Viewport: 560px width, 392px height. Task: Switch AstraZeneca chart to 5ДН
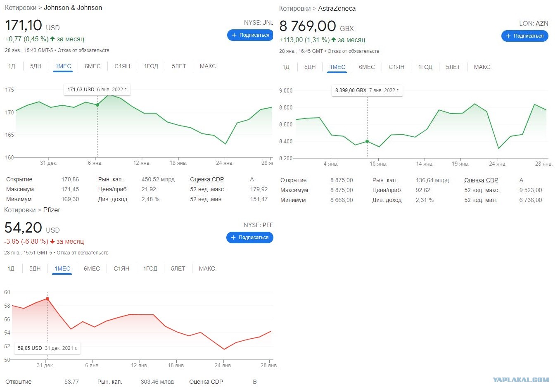pyautogui.click(x=310, y=67)
